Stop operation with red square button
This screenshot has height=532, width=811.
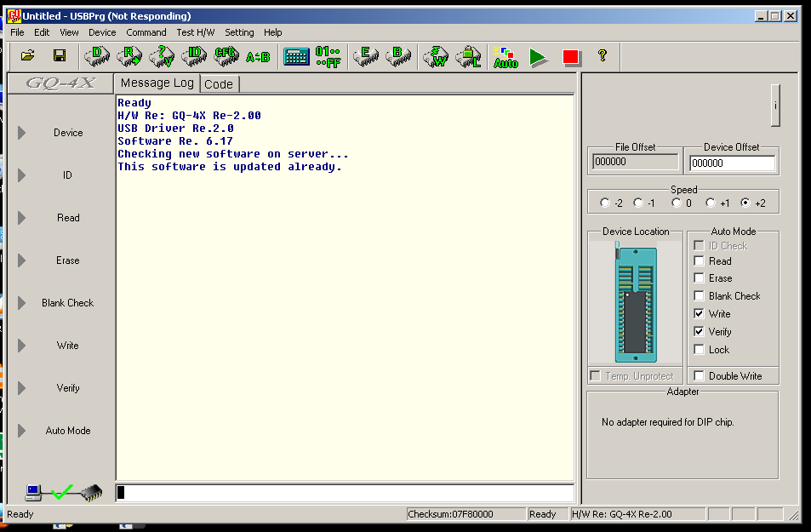[571, 57]
